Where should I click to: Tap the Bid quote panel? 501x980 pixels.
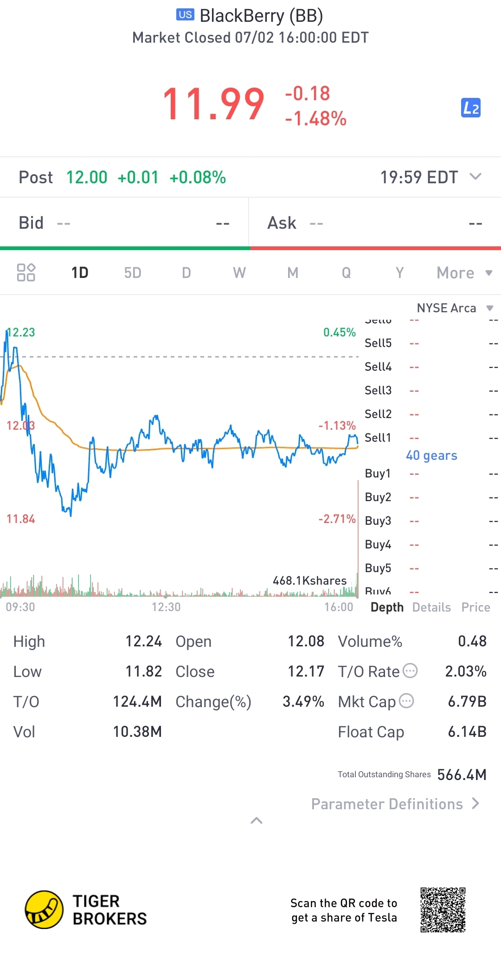(x=124, y=223)
